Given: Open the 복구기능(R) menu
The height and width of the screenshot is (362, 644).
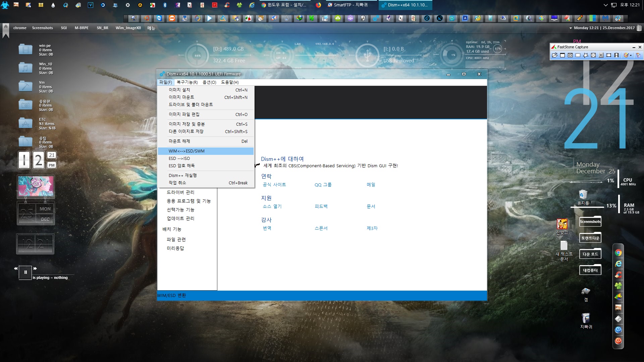Looking at the screenshot, I should [x=187, y=82].
